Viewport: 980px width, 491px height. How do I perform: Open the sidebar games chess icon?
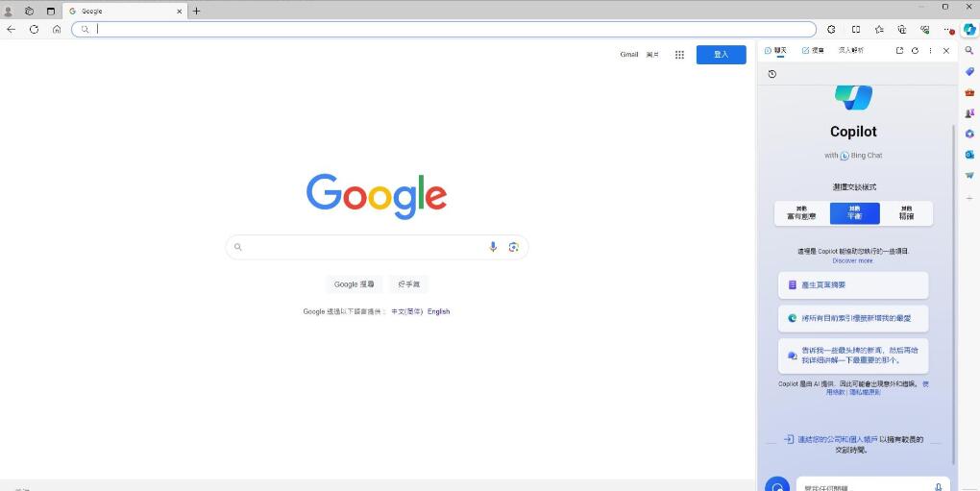969,113
